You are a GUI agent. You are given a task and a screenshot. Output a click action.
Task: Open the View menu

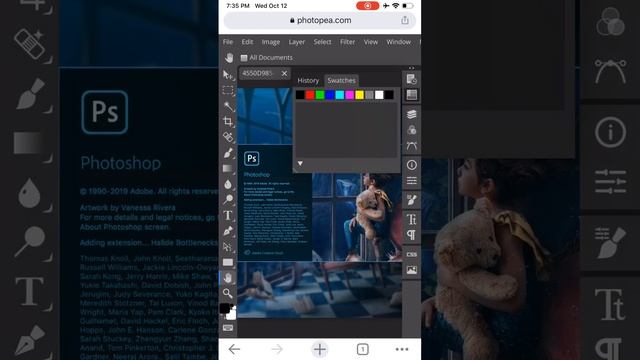tap(371, 42)
